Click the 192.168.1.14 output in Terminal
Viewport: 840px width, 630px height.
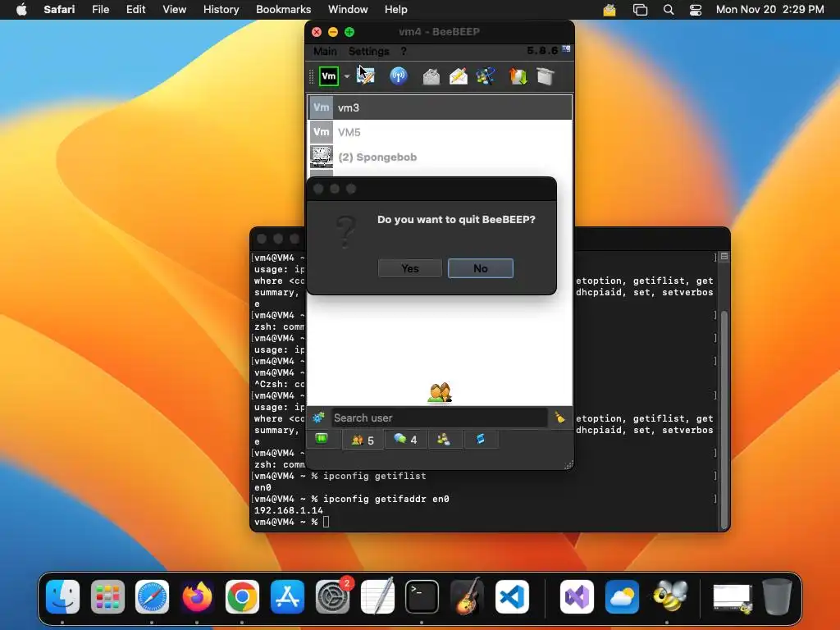(x=288, y=510)
